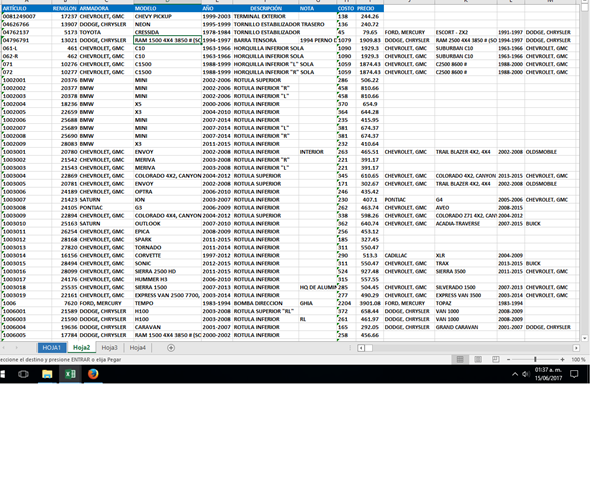Select article cell 062-R
This screenshot has height=480, width=600.
pyautogui.click(x=27, y=56)
